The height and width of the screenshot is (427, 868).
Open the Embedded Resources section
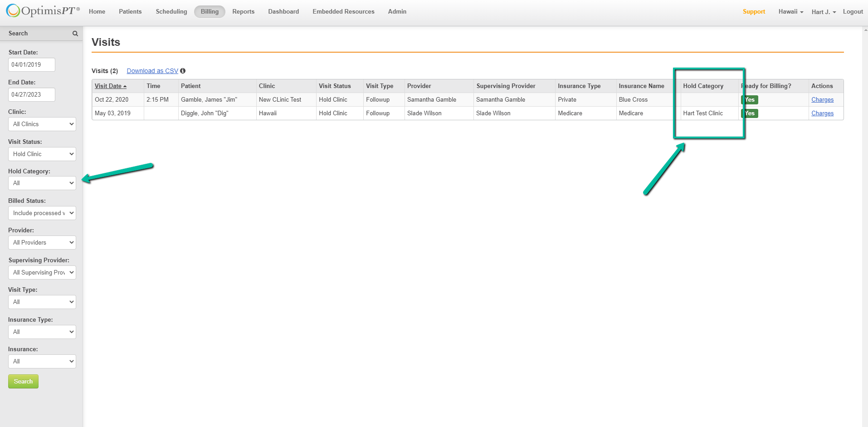point(343,11)
